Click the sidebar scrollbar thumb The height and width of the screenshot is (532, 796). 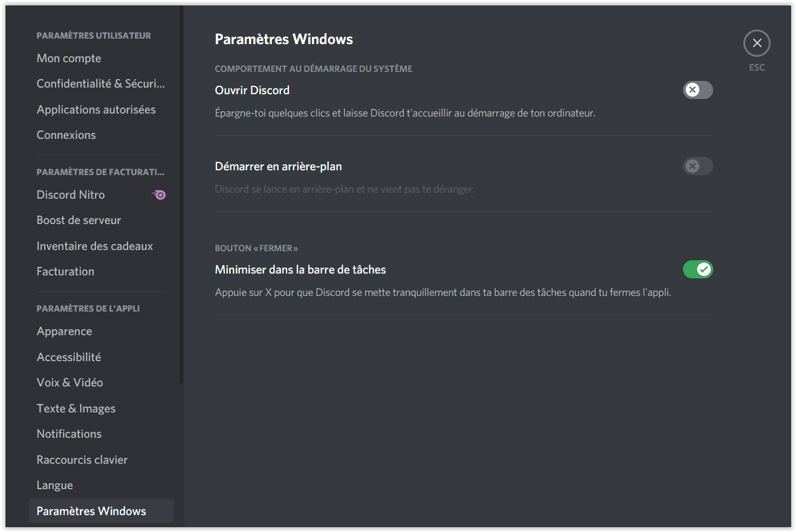point(181,194)
